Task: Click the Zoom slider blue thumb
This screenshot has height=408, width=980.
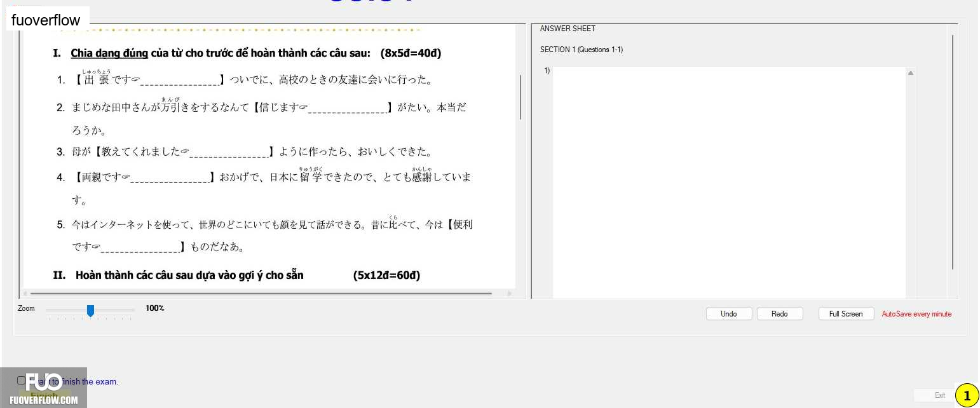Action: click(90, 310)
